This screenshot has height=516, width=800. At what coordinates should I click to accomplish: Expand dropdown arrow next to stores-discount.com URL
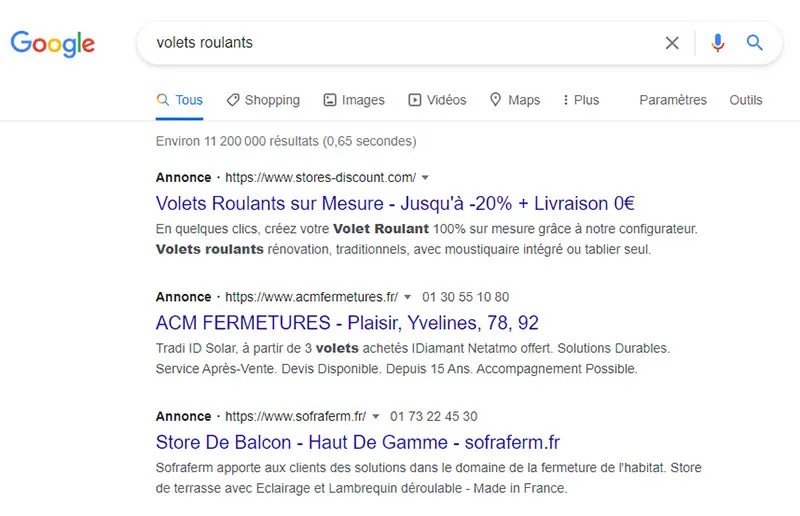click(425, 178)
